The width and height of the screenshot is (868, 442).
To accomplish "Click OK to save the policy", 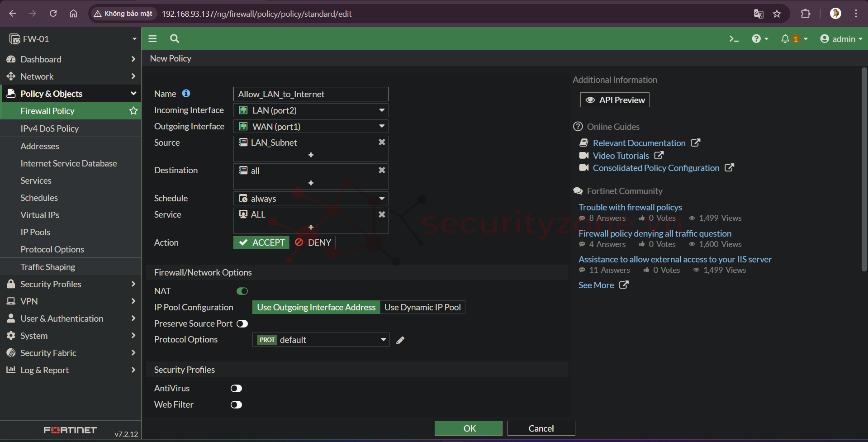I will [x=468, y=428].
